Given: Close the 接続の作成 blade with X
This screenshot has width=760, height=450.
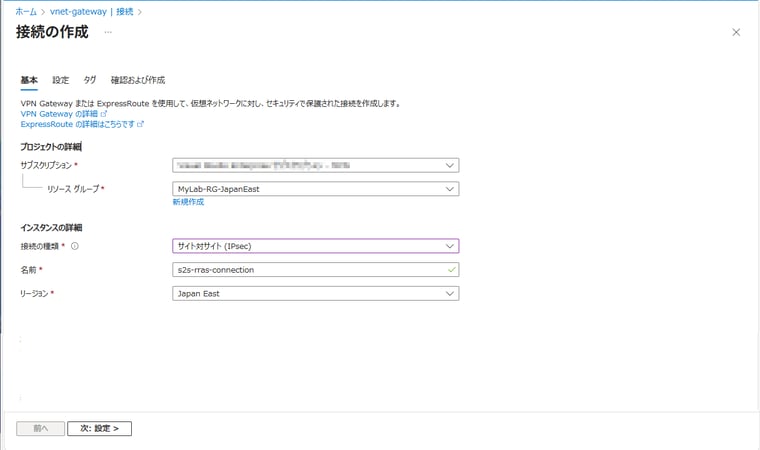Looking at the screenshot, I should coord(736,32).
